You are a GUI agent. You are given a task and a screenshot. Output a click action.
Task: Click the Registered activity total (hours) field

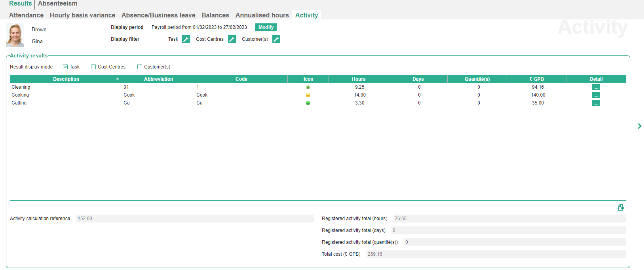[x=509, y=219]
